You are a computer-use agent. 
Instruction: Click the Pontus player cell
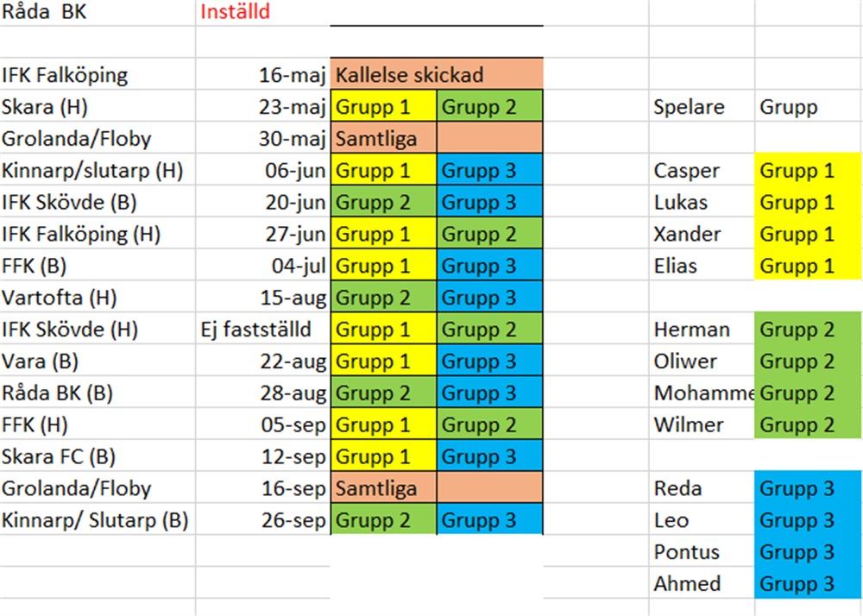tap(702, 551)
